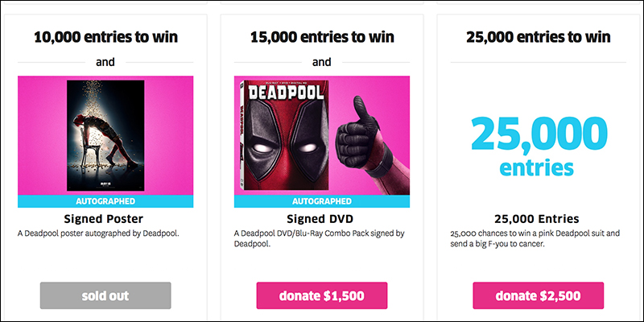Open the Flashdance-style Deadpool poster image

click(x=105, y=135)
